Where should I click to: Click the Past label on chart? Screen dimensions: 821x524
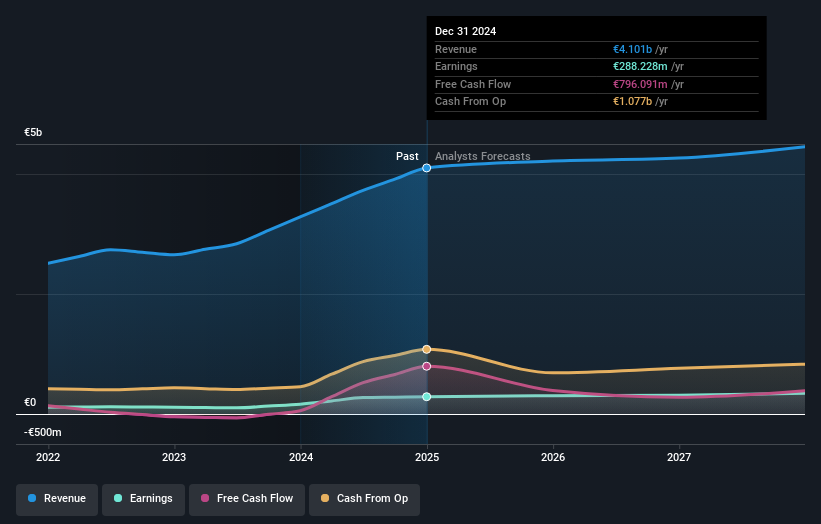pyautogui.click(x=407, y=157)
